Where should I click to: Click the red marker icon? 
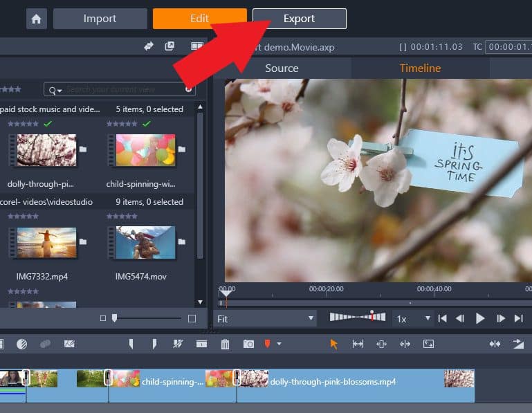click(x=268, y=344)
